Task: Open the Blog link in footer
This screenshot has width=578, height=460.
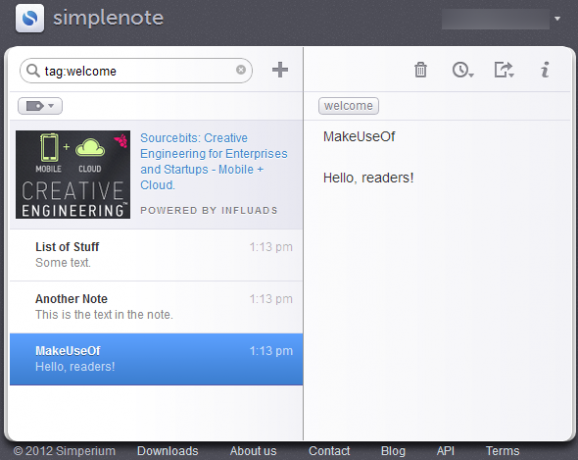Action: pos(393,450)
